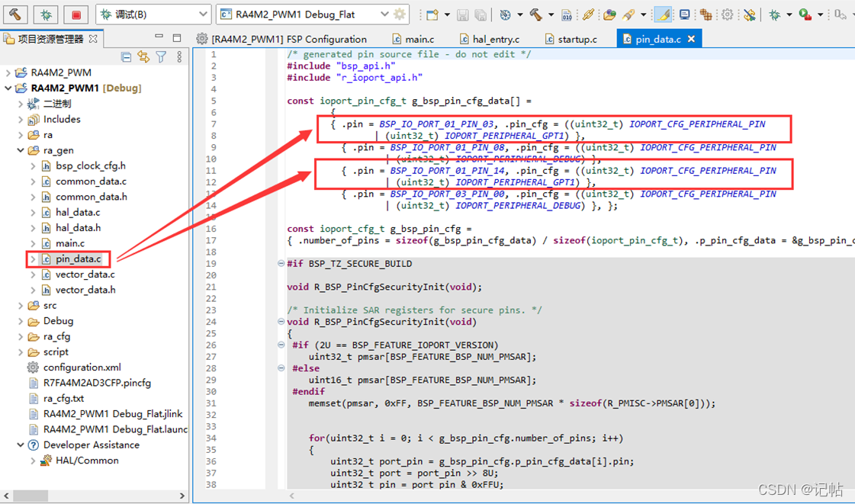Click the chain link toolbar icon
The image size is (855, 504).
(588, 14)
